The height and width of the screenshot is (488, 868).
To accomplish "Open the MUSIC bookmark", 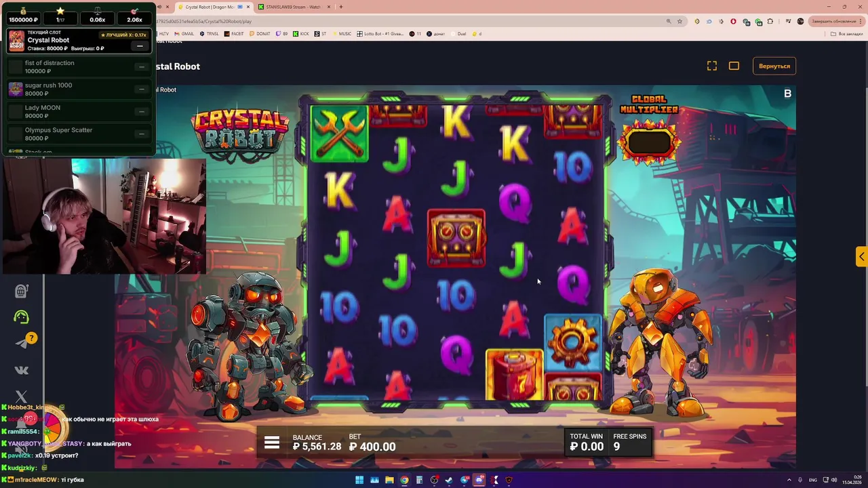I will [342, 33].
